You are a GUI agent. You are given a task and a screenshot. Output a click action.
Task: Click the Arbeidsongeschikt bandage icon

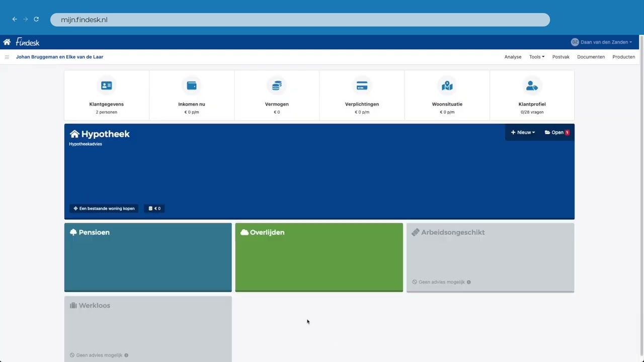[x=415, y=232]
